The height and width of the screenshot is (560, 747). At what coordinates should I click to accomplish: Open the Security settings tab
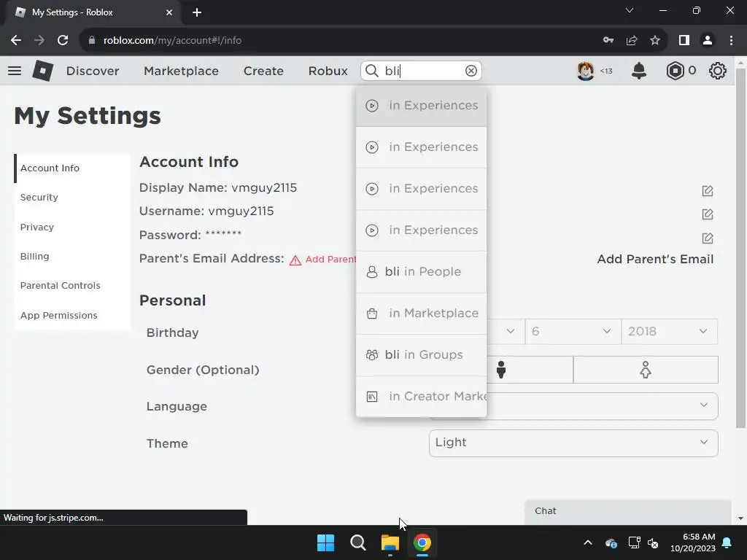pos(72,197)
